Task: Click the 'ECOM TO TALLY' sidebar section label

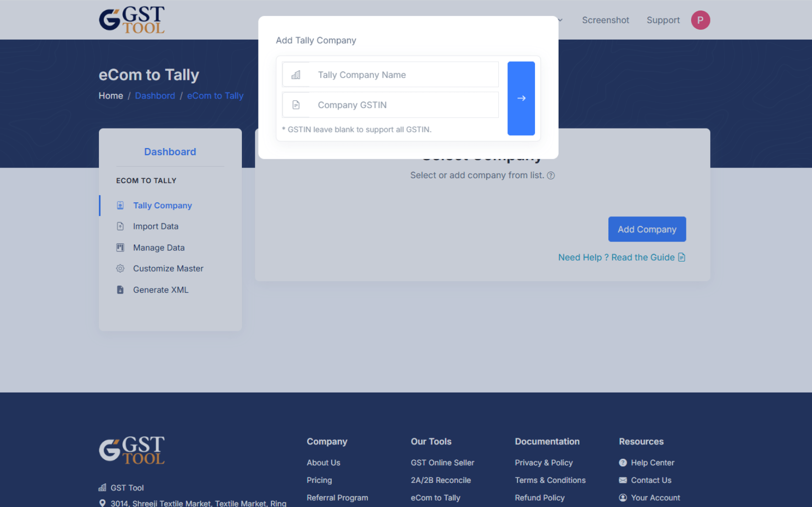Action: (x=147, y=181)
